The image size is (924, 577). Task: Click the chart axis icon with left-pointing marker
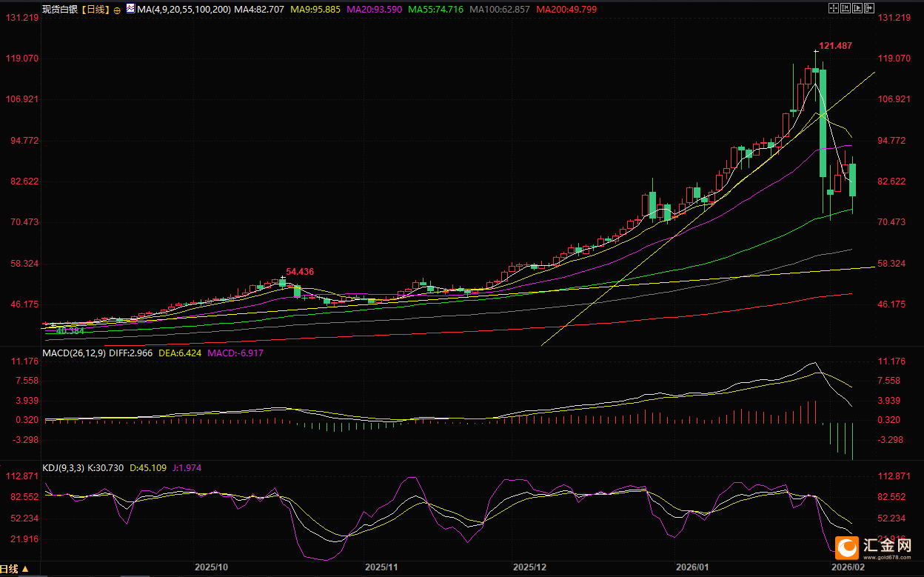point(846,8)
